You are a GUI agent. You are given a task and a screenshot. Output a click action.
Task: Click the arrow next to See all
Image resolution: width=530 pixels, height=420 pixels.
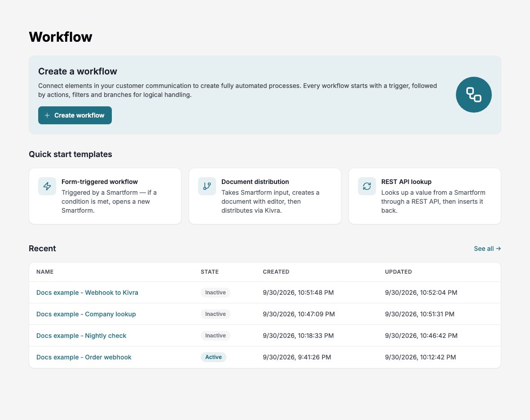498,249
